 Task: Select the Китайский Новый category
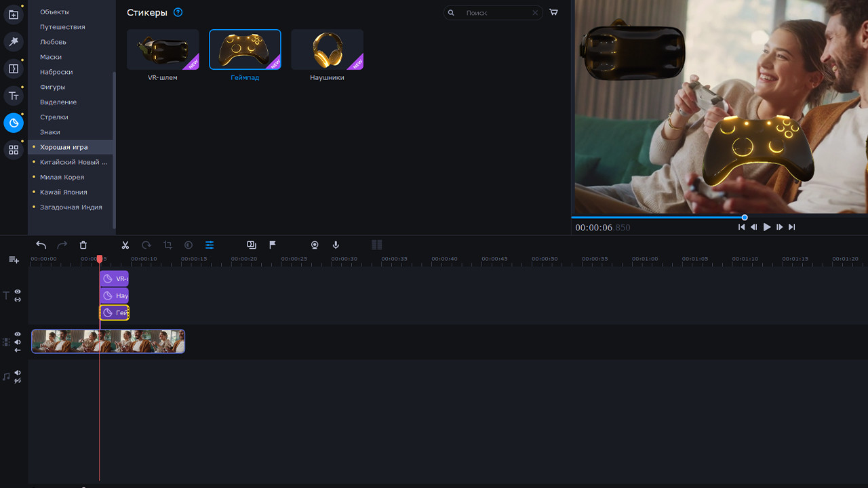pyautogui.click(x=73, y=162)
